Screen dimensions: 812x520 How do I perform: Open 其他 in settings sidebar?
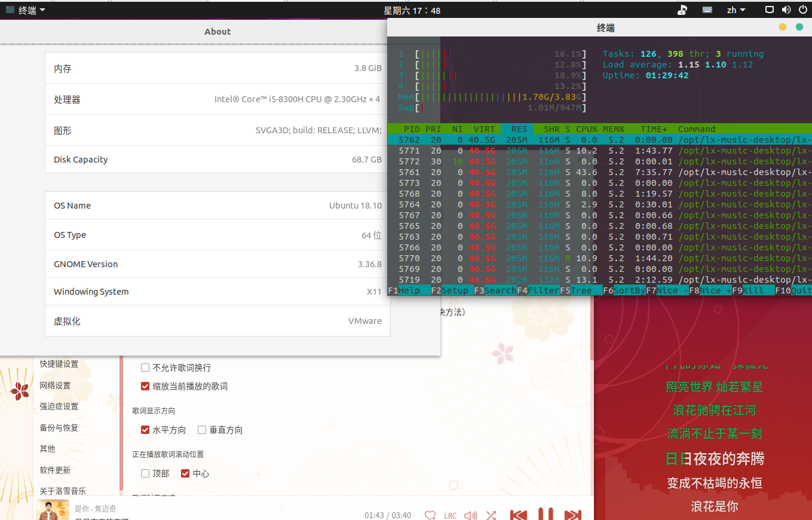coord(47,449)
